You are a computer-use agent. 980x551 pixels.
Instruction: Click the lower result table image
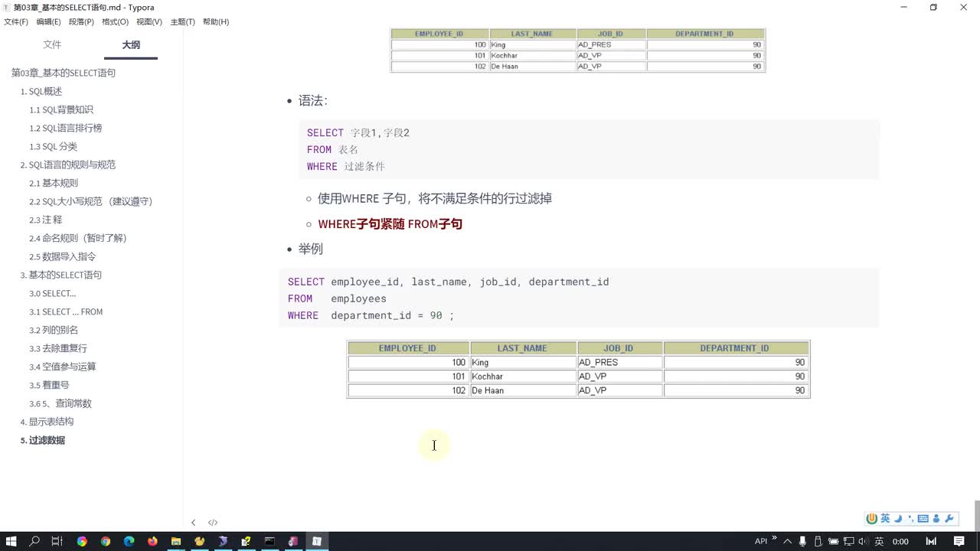click(x=579, y=370)
